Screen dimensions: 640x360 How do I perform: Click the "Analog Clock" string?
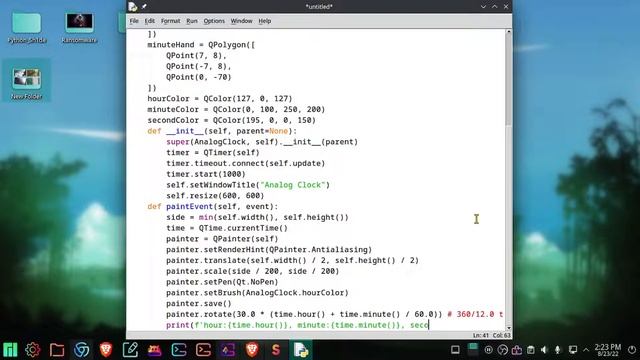pos(293,185)
